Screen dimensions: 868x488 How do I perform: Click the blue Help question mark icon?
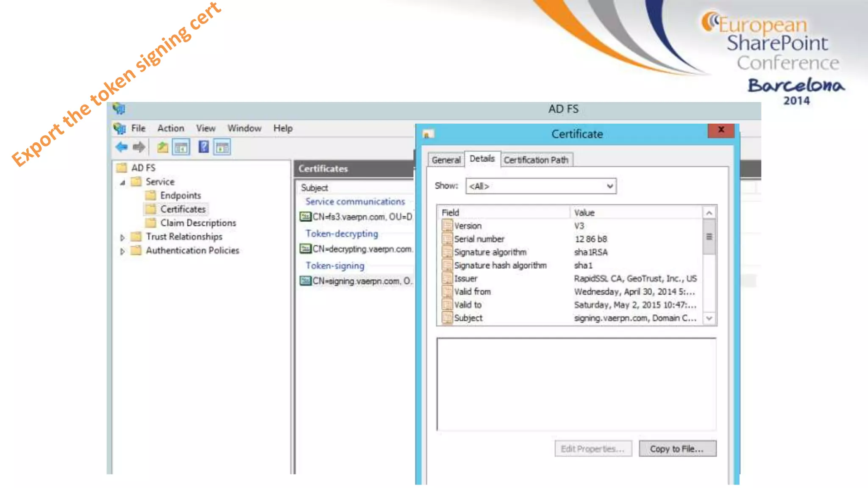[203, 147]
